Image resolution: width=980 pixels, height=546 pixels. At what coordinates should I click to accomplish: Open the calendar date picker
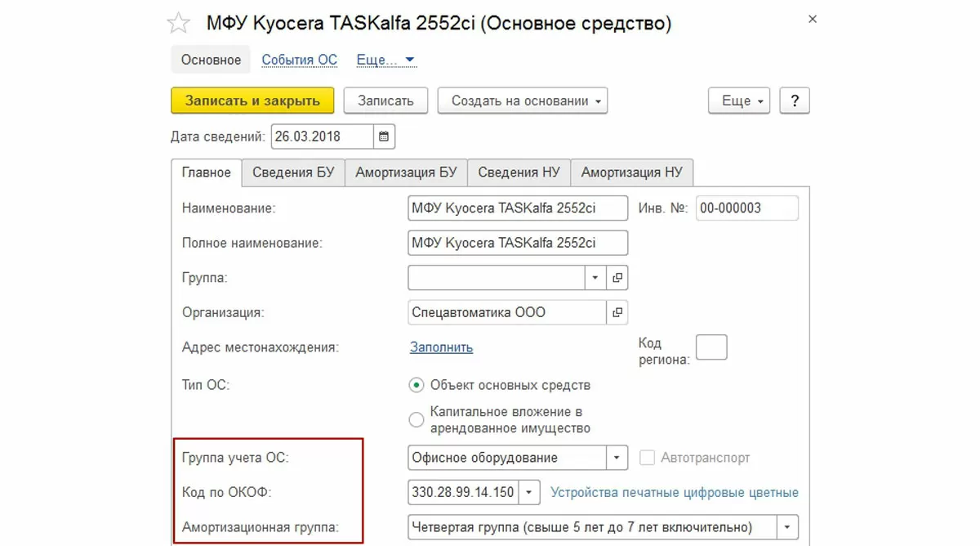pyautogui.click(x=385, y=136)
